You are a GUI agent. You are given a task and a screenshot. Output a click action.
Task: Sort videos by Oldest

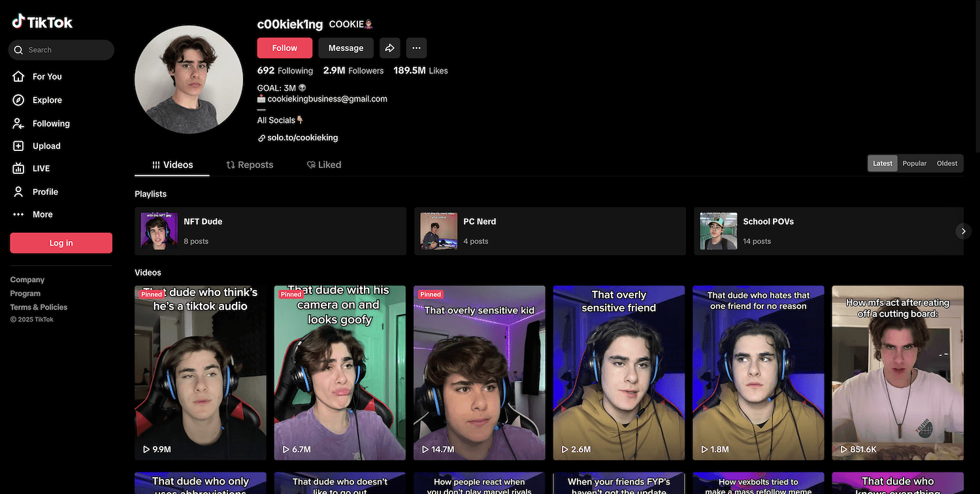tap(947, 163)
